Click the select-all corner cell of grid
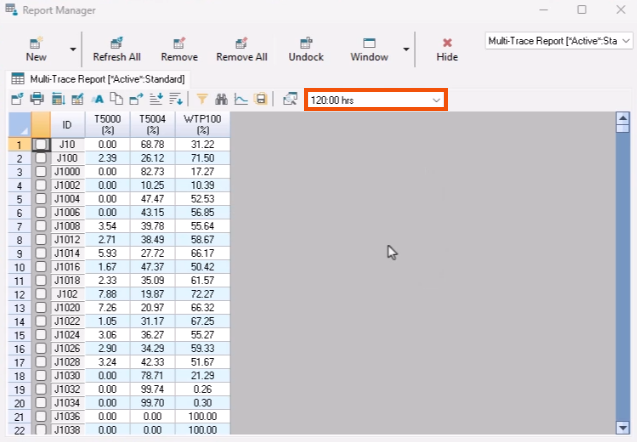The width and height of the screenshot is (637, 442). (x=20, y=124)
